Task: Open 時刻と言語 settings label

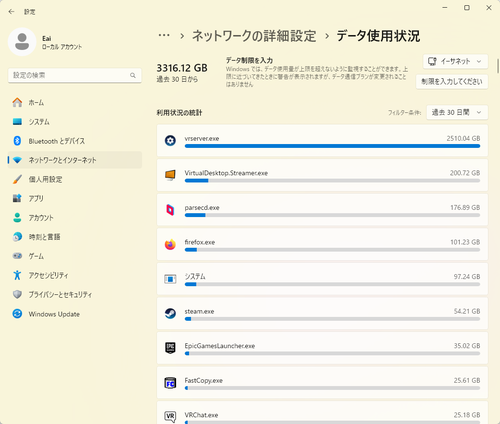Action: (x=44, y=237)
